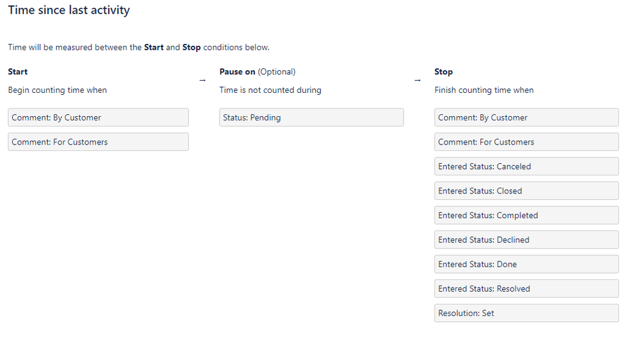Click the arrow between Start and Pause on

[202, 80]
